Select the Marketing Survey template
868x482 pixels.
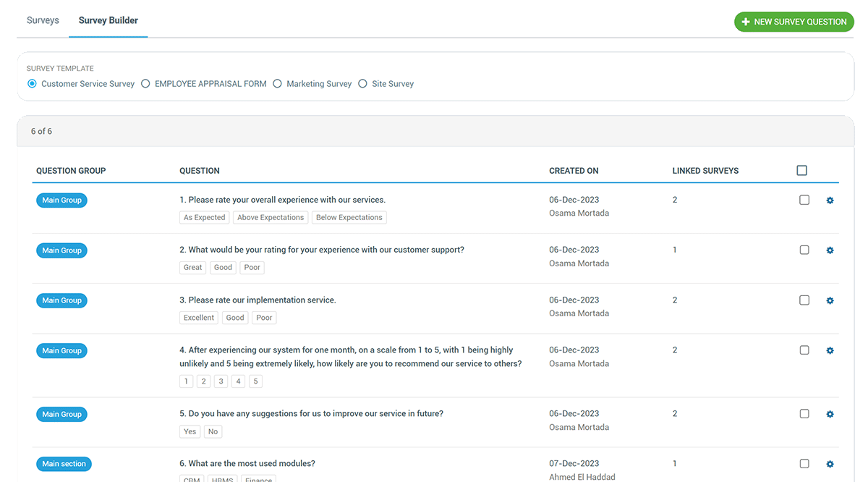click(277, 83)
